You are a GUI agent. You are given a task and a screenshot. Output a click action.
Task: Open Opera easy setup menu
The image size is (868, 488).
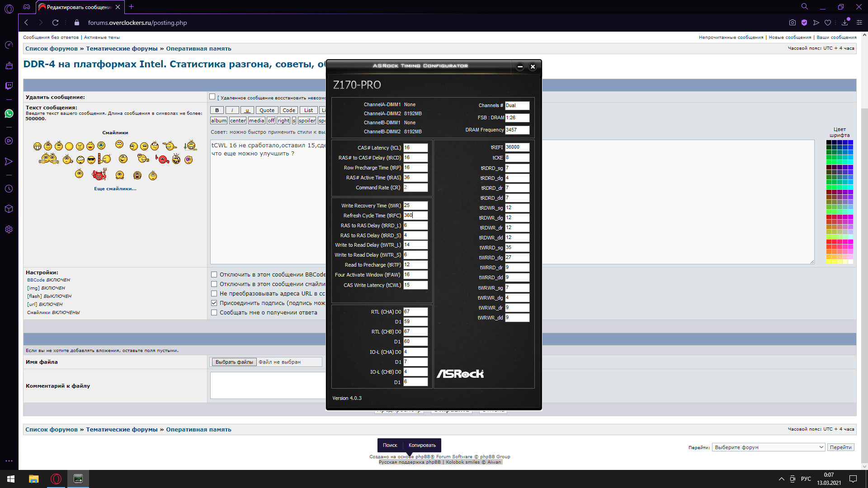pos(859,23)
